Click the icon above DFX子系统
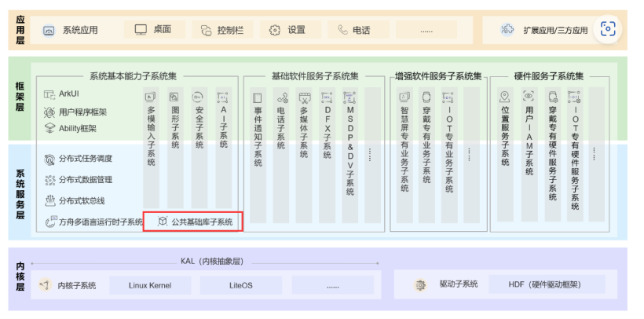Screen dimensions: 644x319 (x=327, y=97)
